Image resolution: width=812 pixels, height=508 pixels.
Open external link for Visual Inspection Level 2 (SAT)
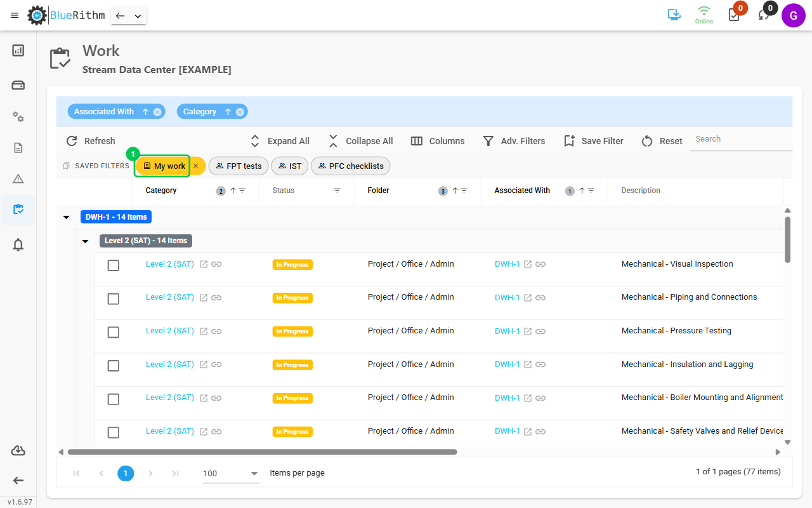point(204,264)
